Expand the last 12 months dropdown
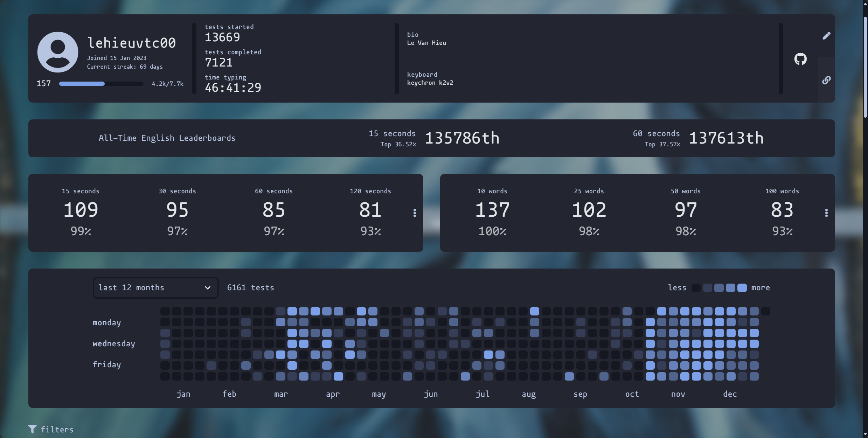 [154, 288]
